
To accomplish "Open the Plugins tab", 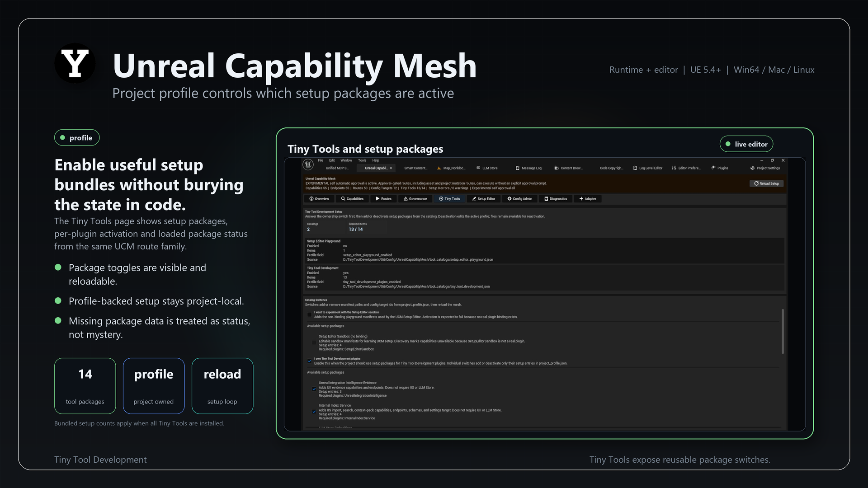I will (720, 168).
